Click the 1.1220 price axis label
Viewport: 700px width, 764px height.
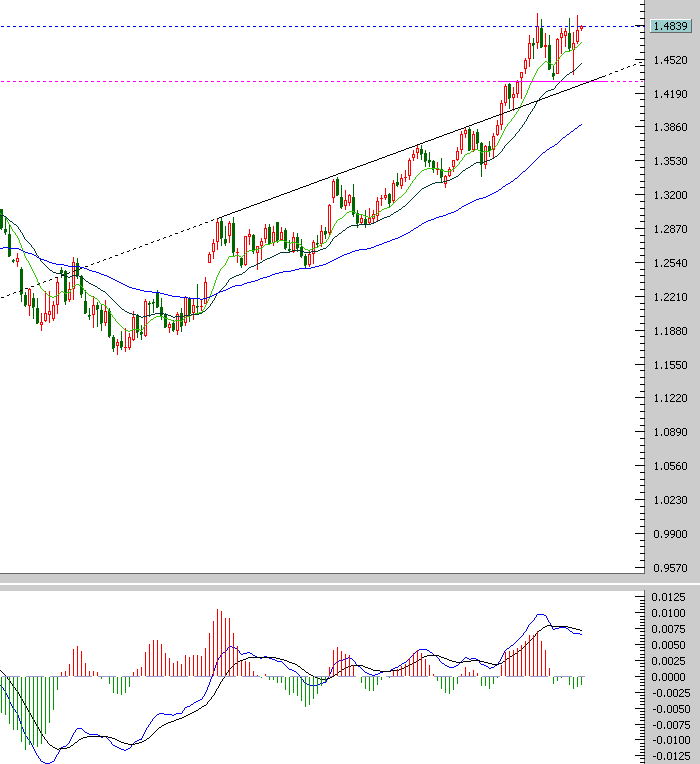670,398
